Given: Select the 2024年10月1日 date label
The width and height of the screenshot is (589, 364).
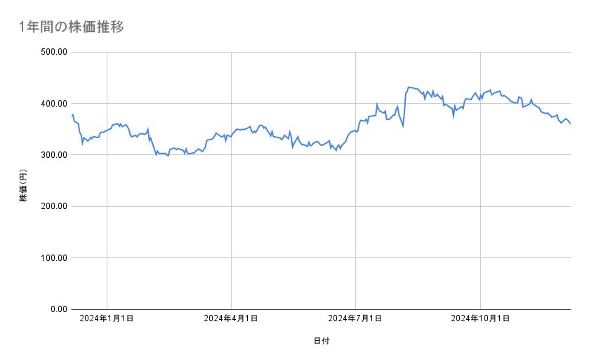Looking at the screenshot, I should [x=480, y=318].
